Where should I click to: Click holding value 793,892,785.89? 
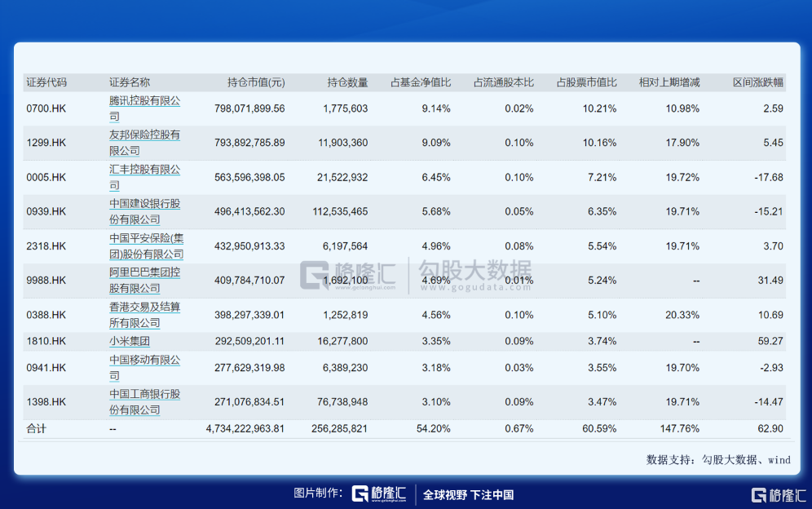click(249, 143)
